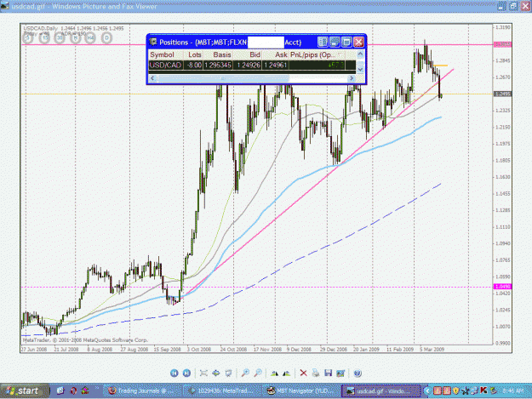Image resolution: width=532 pixels, height=399 pixels.
Task: Start the slide show
Action: pyautogui.click(x=228, y=373)
